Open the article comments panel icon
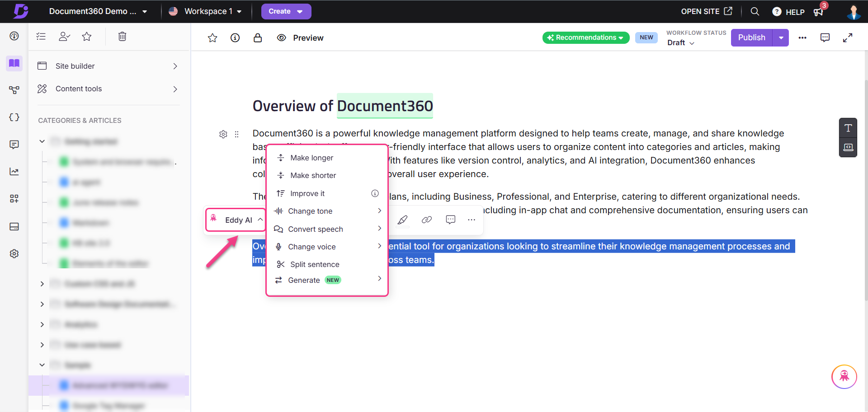Screen dimensions: 868x412 point(825,38)
